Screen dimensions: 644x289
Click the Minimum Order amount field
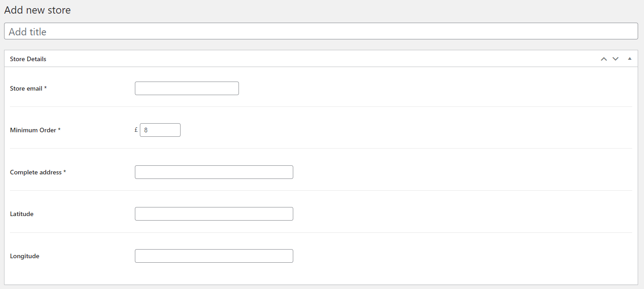[160, 130]
